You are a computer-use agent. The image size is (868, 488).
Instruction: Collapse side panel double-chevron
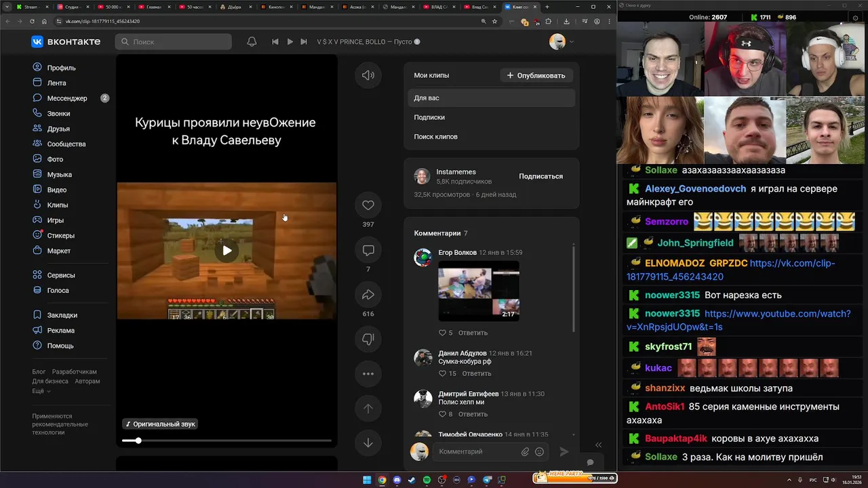598,445
